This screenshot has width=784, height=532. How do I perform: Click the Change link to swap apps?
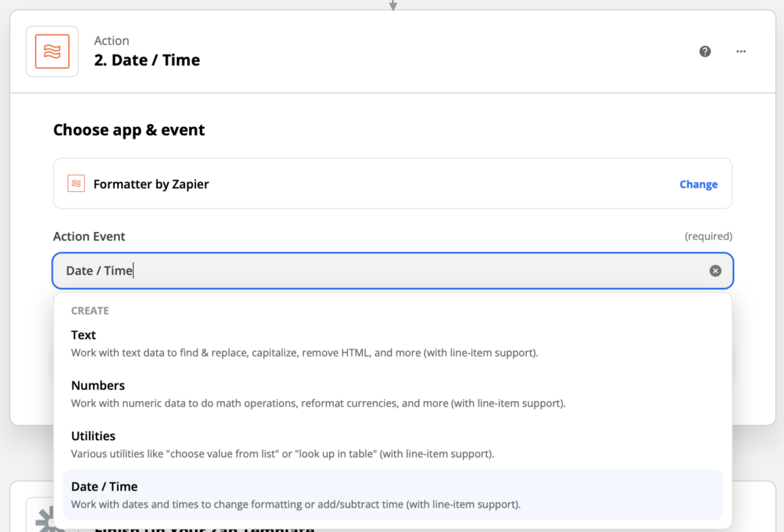(698, 184)
